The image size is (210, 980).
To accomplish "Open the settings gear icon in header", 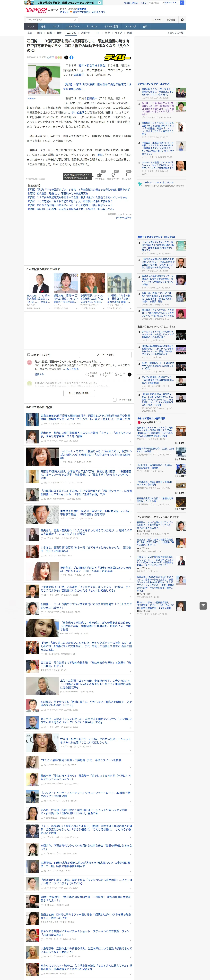I will tap(182, 20).
